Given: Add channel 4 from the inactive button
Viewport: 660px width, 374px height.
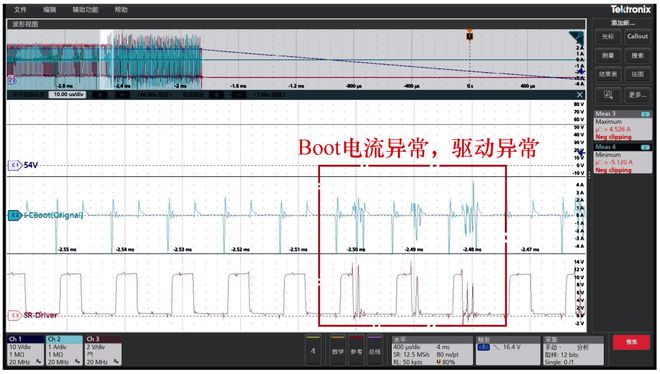Looking at the screenshot, I should point(313,350).
